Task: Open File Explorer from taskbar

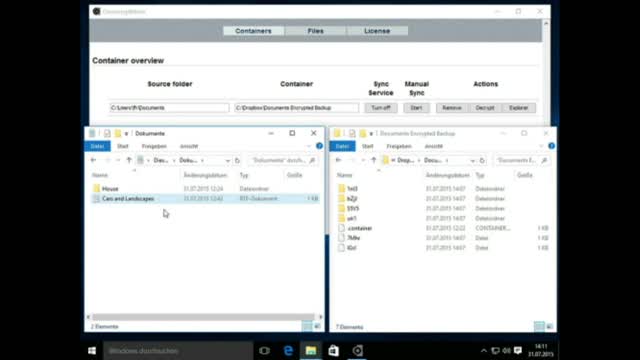Action: [311, 351]
